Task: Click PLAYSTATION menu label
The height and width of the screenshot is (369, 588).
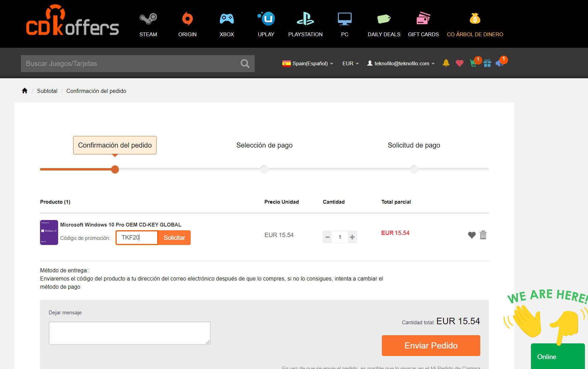Action: tap(305, 35)
